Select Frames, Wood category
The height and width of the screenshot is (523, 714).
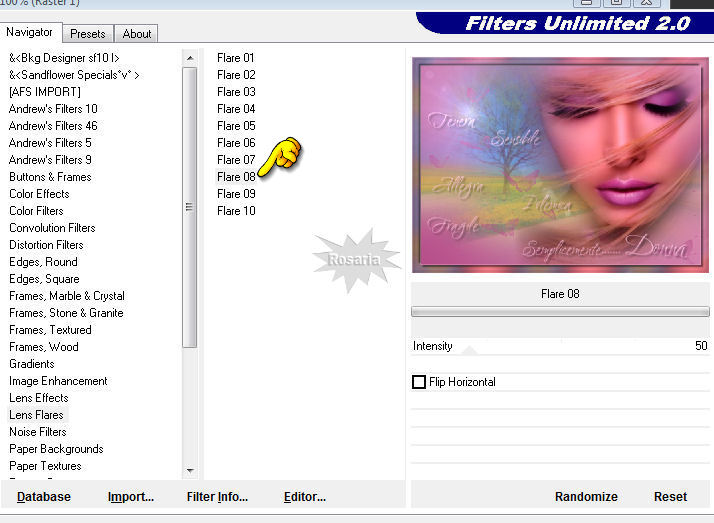(44, 346)
